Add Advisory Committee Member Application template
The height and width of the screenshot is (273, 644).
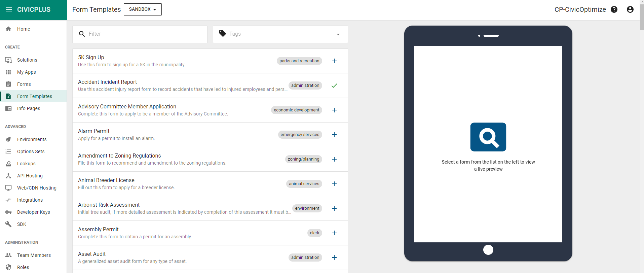(x=334, y=110)
